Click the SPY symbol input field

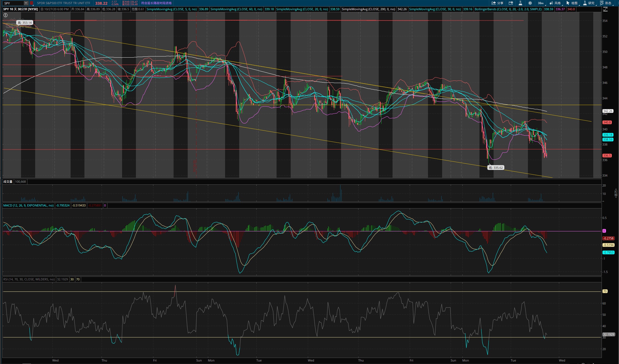(x=13, y=3)
